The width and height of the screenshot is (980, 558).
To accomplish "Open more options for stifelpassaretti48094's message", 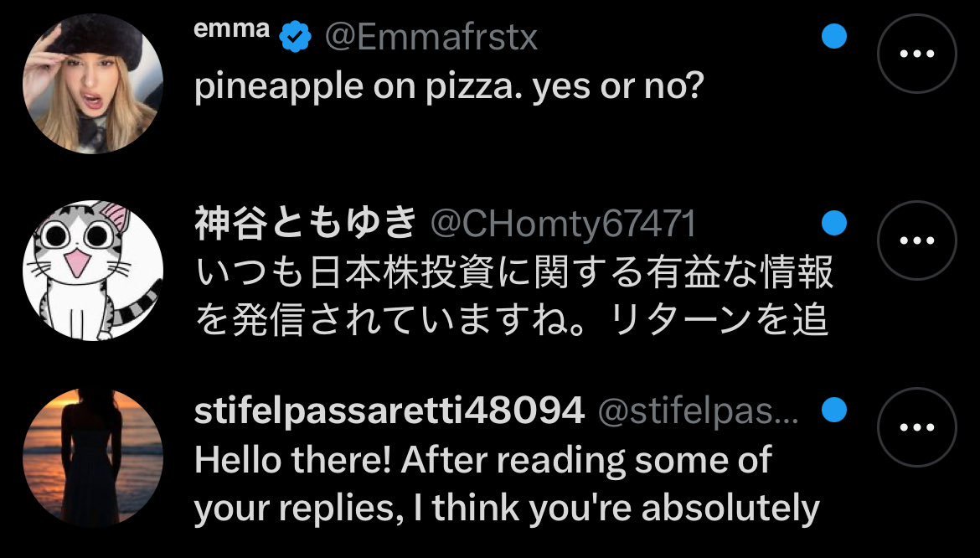I will (916, 427).
